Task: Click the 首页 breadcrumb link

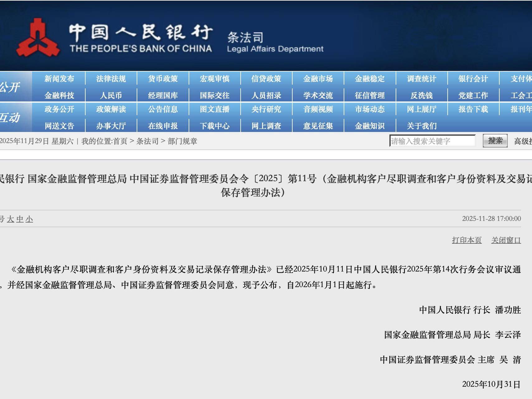Action: pos(120,141)
